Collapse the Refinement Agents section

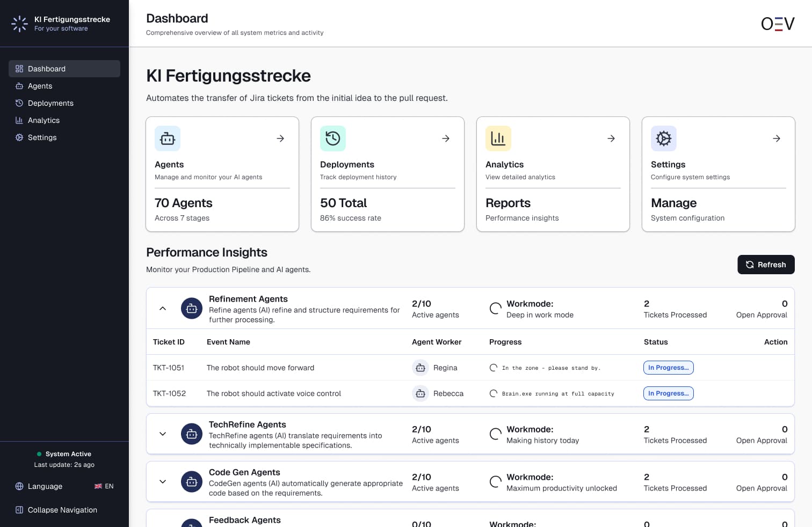click(x=163, y=309)
